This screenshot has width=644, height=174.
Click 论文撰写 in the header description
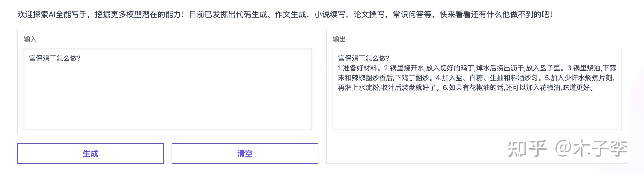pos(369,14)
